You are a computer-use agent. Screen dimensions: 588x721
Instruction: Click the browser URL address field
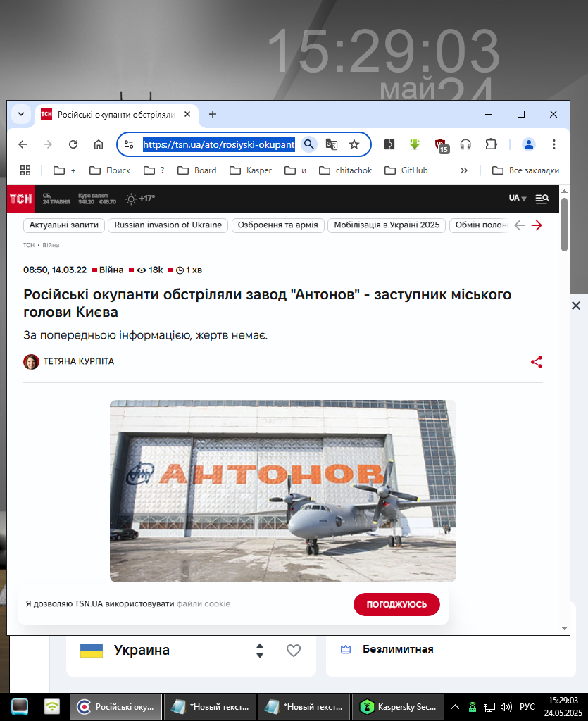coord(219,144)
